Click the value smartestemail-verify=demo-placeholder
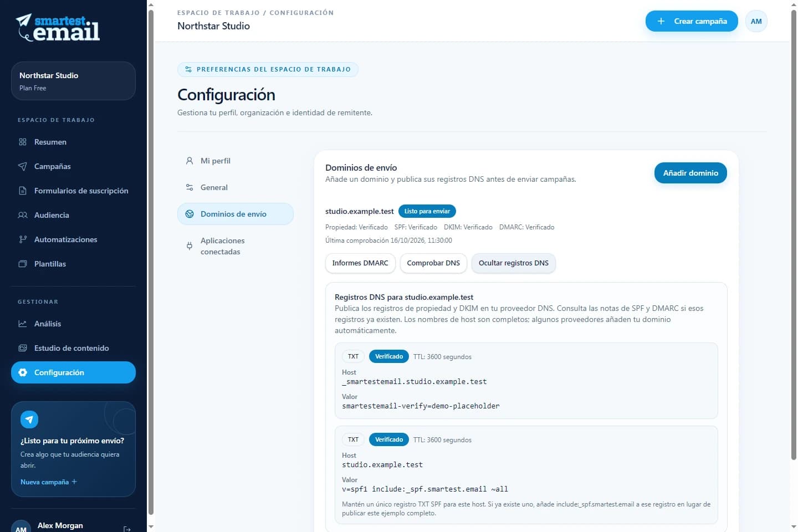The width and height of the screenshot is (798, 532). (x=421, y=406)
